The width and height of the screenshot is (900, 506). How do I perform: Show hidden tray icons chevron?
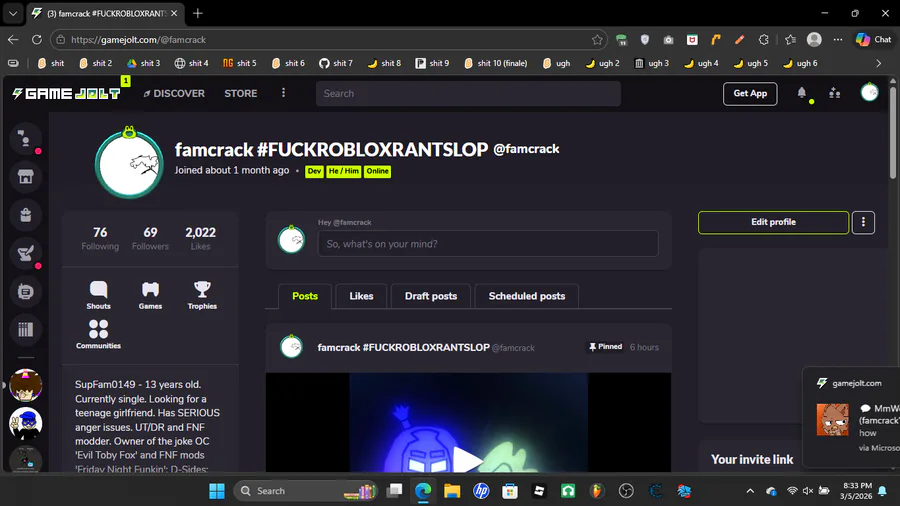click(x=750, y=491)
